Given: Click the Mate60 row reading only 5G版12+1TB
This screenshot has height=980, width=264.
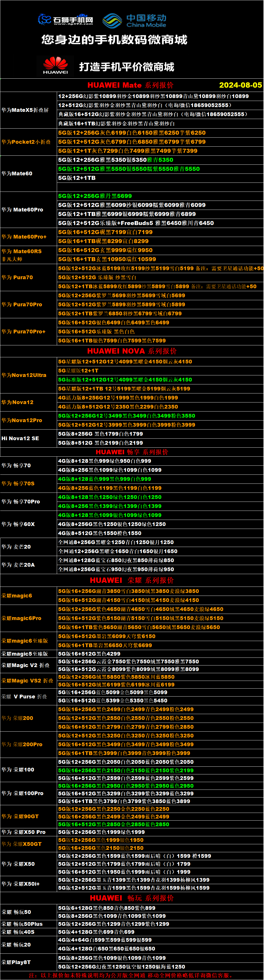Looking at the screenshot, I should (160, 178).
